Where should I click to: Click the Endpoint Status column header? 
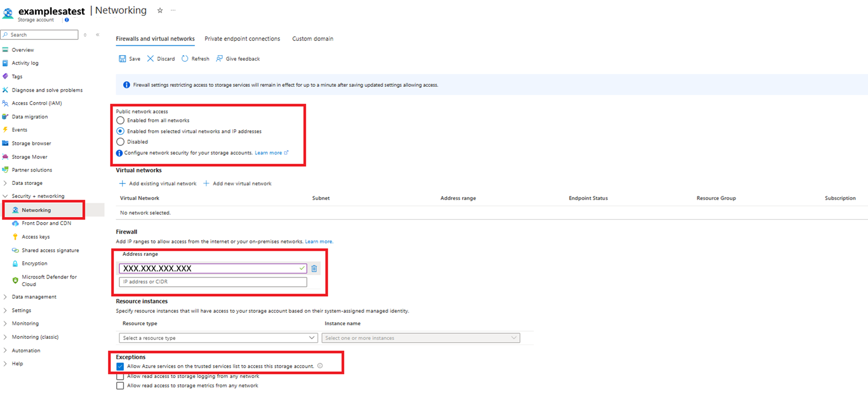tap(588, 198)
